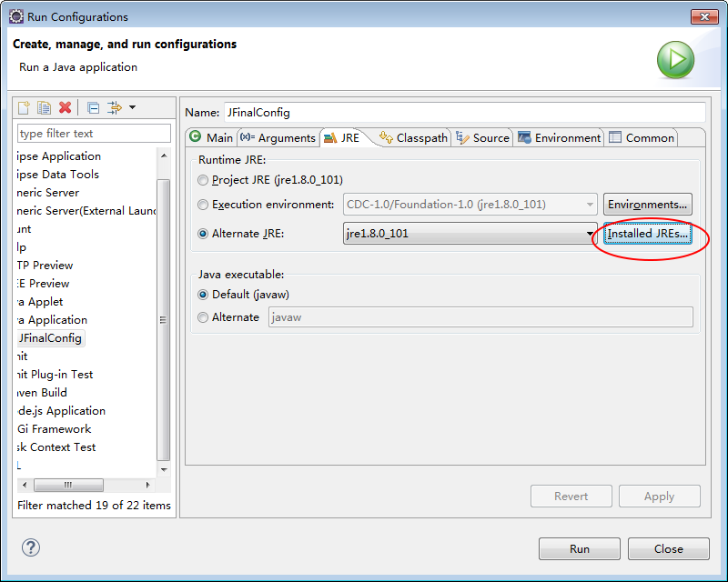Click the vertical scrollbar thumb in tree
Screen dimensions: 728x582
[x=164, y=319]
